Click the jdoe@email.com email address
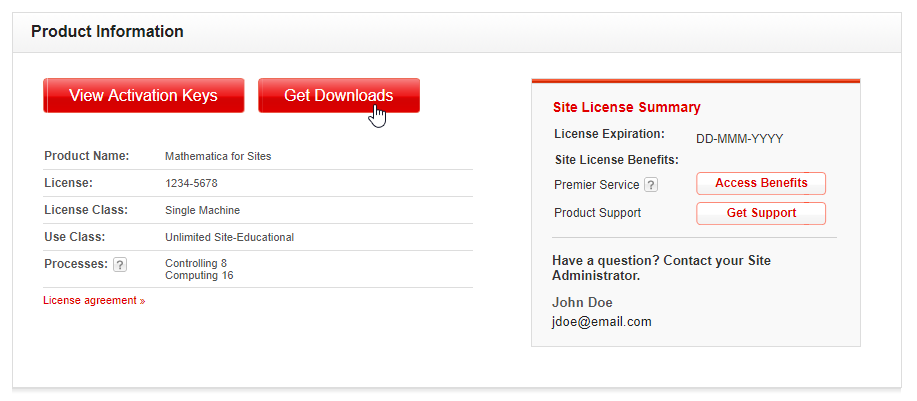The height and width of the screenshot is (401, 917). [x=601, y=322]
